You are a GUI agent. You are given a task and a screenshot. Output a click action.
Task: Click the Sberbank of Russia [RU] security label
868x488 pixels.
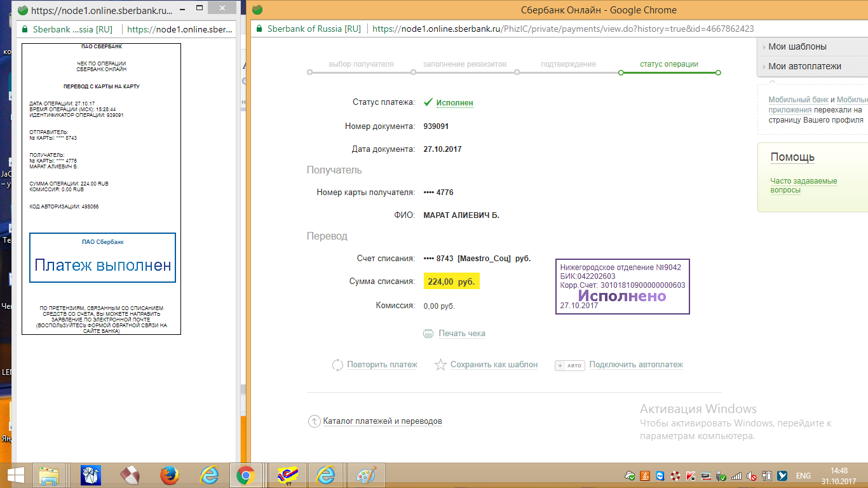coord(314,29)
